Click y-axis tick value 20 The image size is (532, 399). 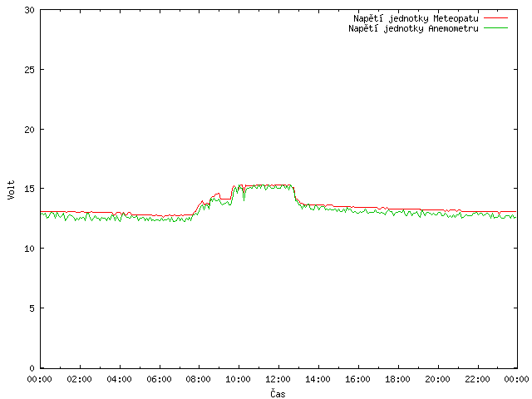[30, 130]
